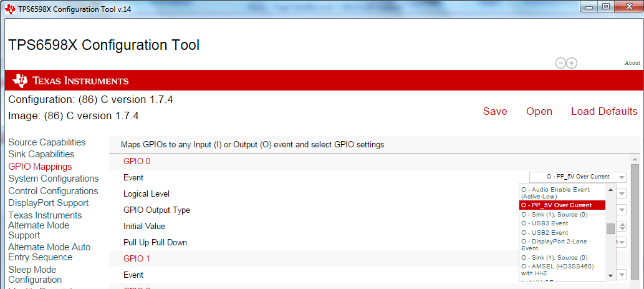Click the Configuration version text
This screenshot has height=289, width=644.
(x=91, y=100)
